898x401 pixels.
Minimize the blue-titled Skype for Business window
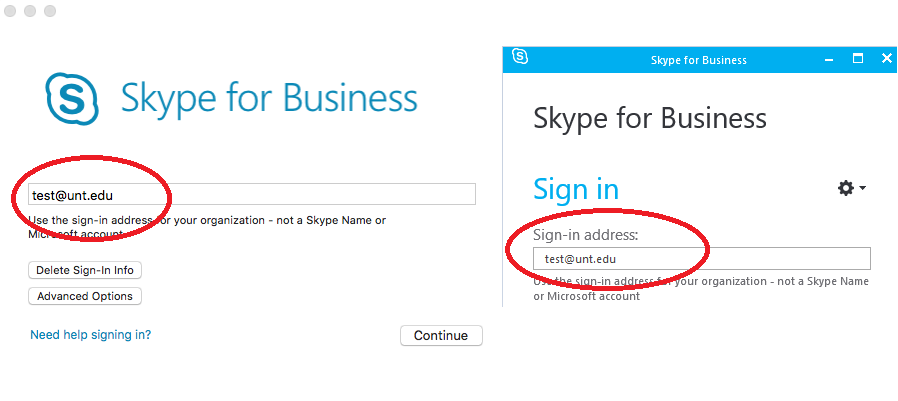click(x=828, y=59)
